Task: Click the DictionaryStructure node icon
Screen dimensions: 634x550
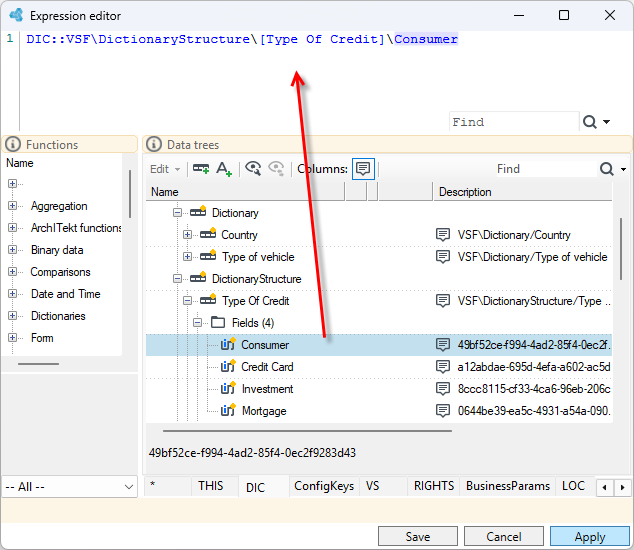Action: (x=198, y=278)
